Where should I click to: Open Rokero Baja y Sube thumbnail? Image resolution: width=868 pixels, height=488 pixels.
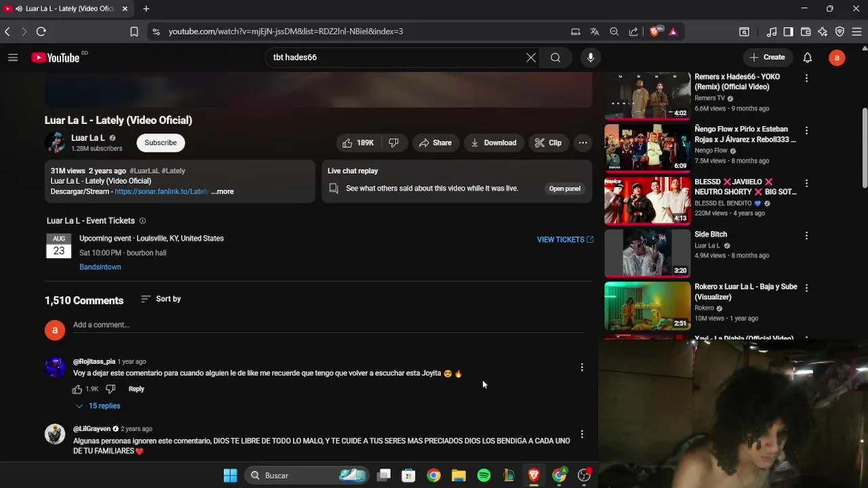648,305
